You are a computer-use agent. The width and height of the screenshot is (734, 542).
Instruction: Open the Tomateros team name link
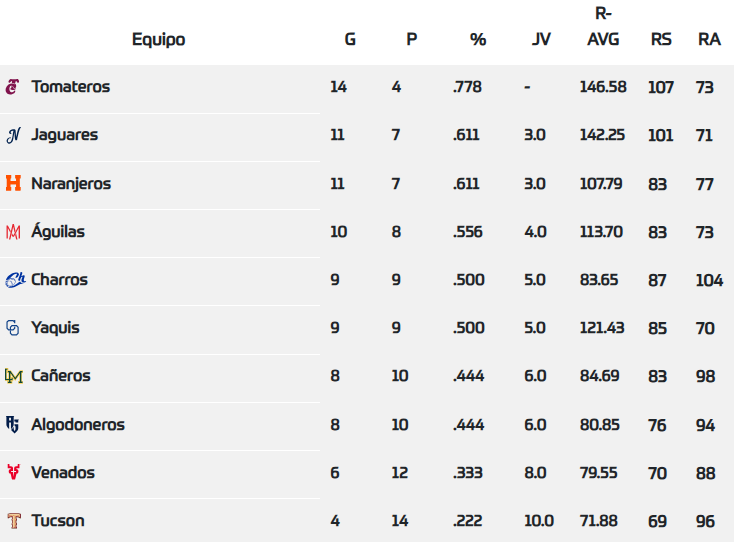(70, 87)
